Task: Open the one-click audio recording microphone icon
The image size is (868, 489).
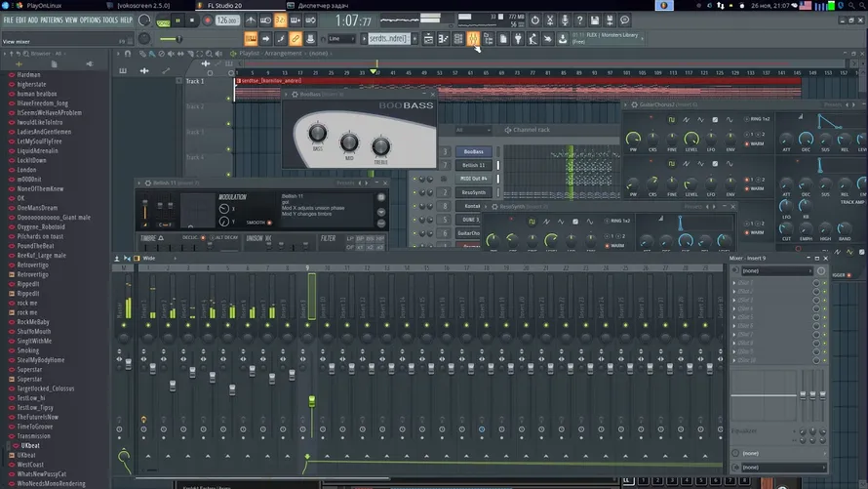Action: (565, 20)
